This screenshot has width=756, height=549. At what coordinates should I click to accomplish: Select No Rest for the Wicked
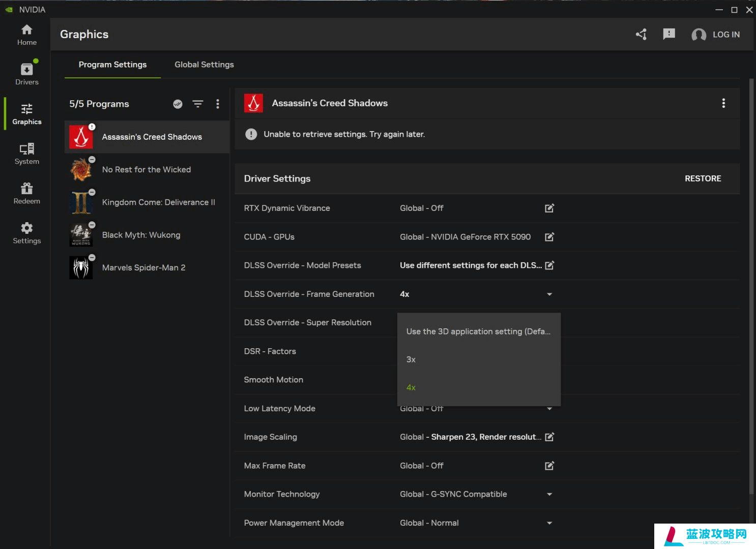pyautogui.click(x=147, y=170)
